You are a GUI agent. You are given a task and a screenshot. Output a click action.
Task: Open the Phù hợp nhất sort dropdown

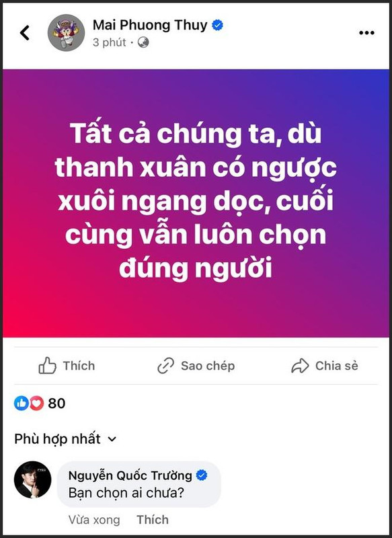click(65, 439)
